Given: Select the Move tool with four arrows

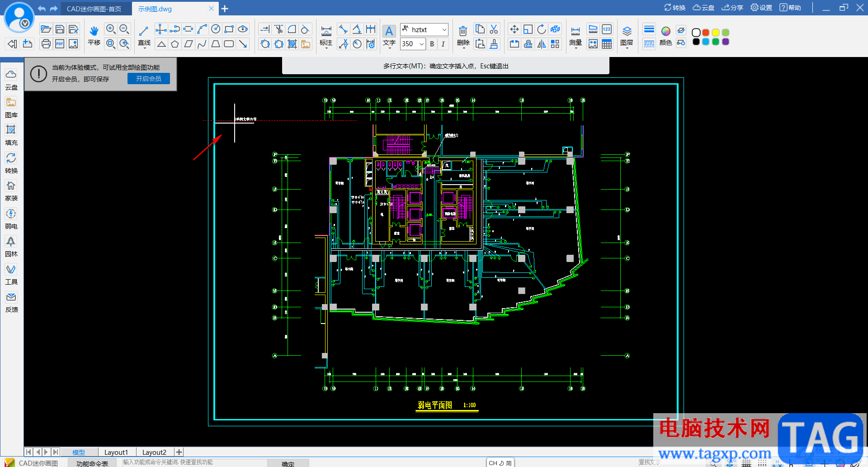Looking at the screenshot, I should click(x=514, y=29).
